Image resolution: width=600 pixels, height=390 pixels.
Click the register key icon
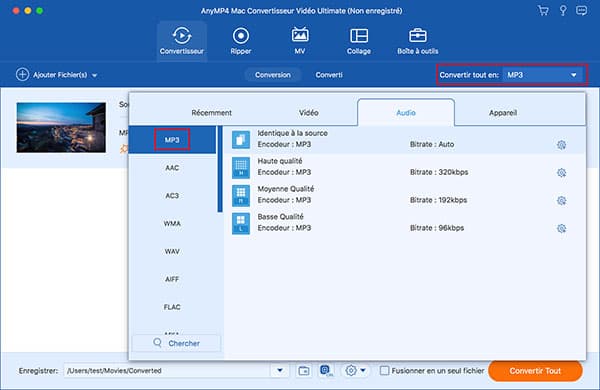(563, 10)
